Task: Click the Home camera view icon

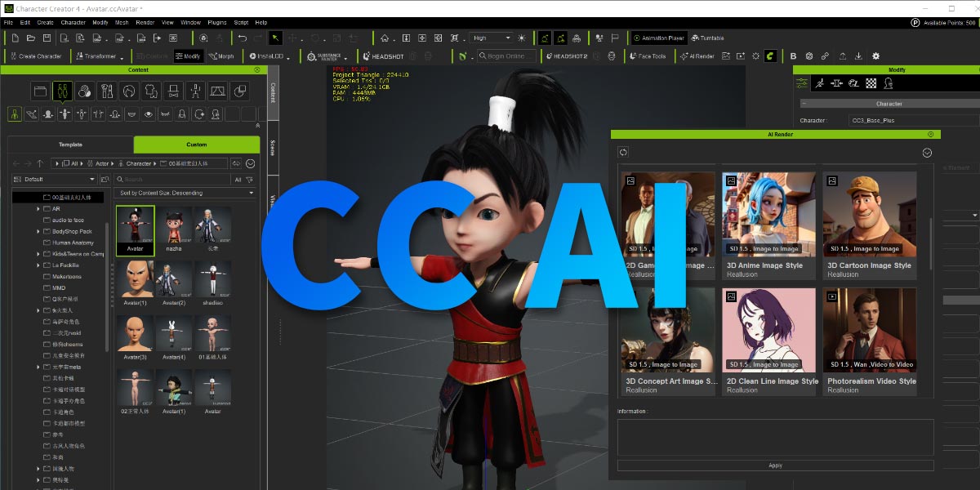Action: point(385,38)
